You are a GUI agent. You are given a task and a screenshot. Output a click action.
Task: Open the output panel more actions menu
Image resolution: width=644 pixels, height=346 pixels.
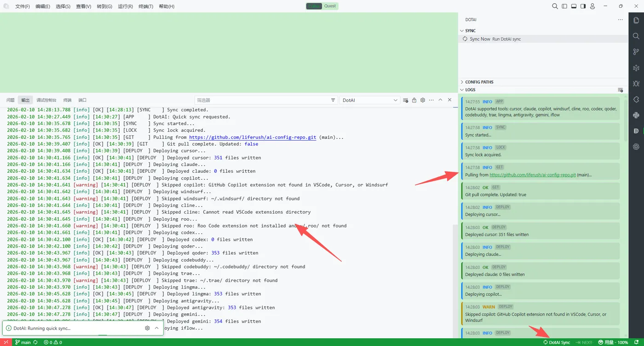click(x=431, y=100)
